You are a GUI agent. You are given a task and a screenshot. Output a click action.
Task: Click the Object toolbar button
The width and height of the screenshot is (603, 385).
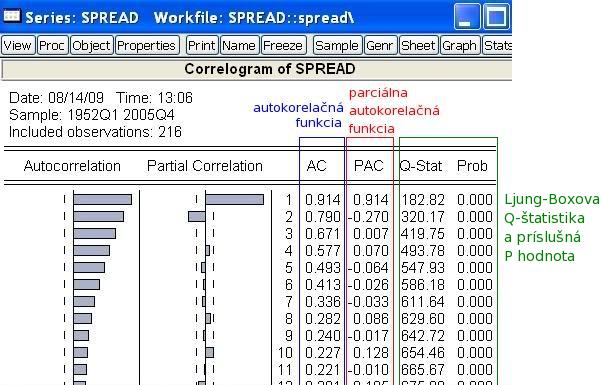[x=92, y=45]
